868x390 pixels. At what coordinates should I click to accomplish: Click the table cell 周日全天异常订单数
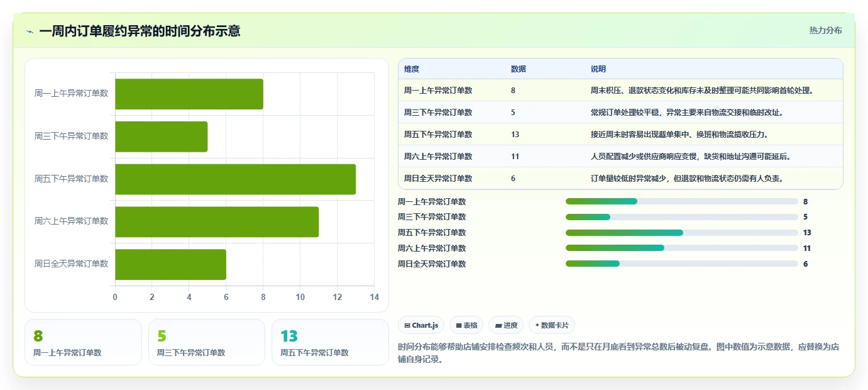tap(438, 179)
